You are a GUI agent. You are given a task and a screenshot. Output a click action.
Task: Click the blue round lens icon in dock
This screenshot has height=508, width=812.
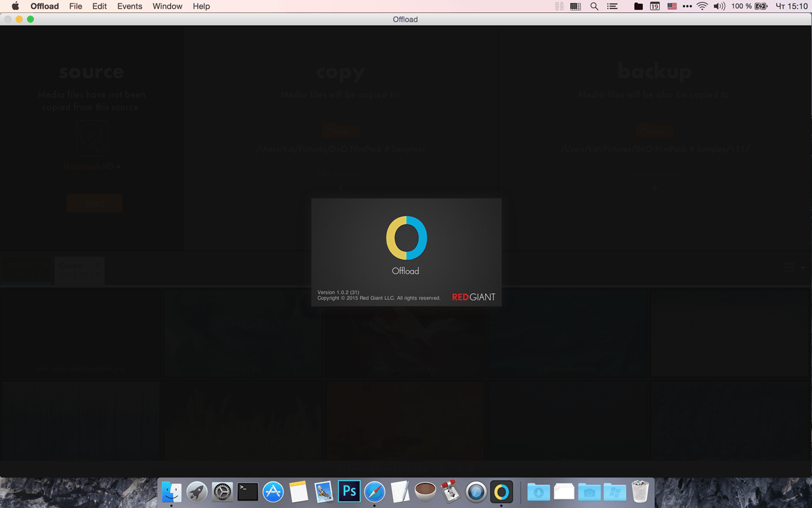coord(476,491)
